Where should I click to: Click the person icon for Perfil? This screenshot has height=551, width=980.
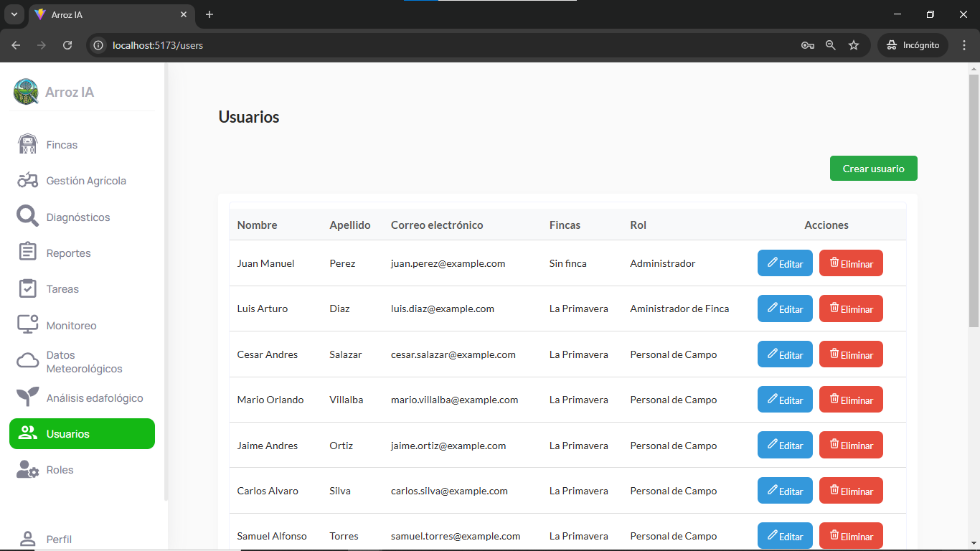[x=28, y=539]
